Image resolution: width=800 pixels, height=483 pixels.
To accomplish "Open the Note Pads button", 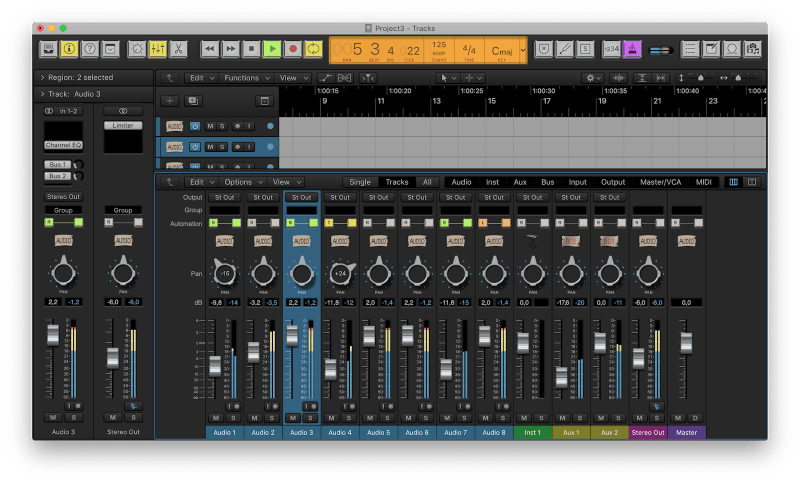I will (711, 49).
